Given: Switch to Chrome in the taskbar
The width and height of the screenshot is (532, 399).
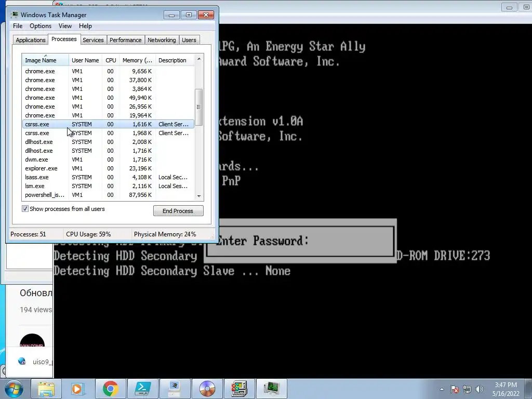Looking at the screenshot, I should (x=111, y=389).
